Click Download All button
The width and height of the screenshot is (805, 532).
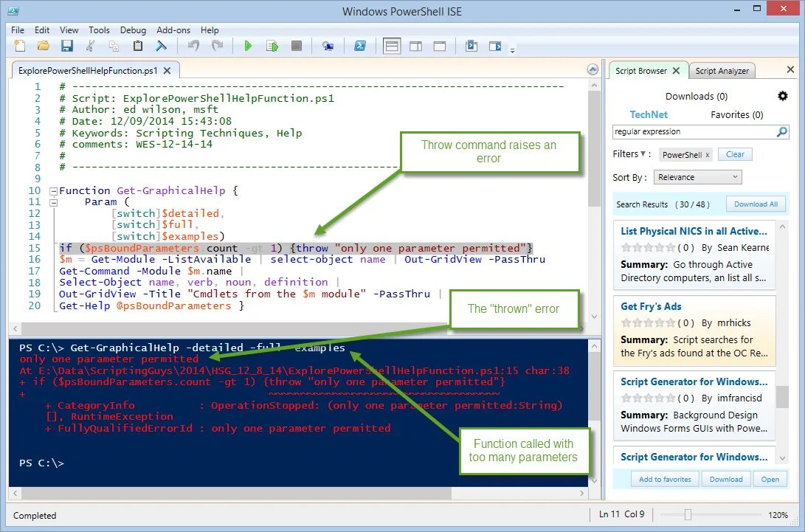[x=756, y=204]
